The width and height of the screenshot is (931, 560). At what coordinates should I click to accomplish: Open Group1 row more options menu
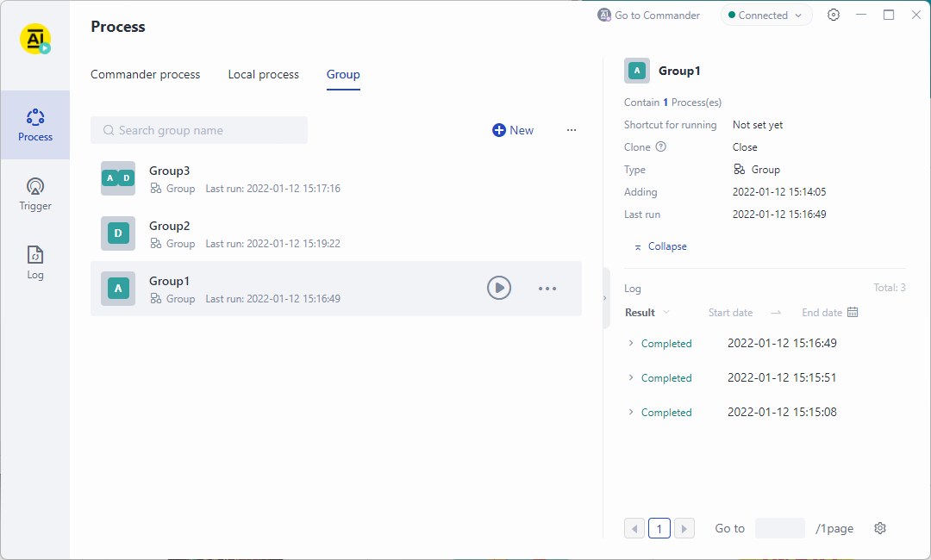pyautogui.click(x=547, y=289)
